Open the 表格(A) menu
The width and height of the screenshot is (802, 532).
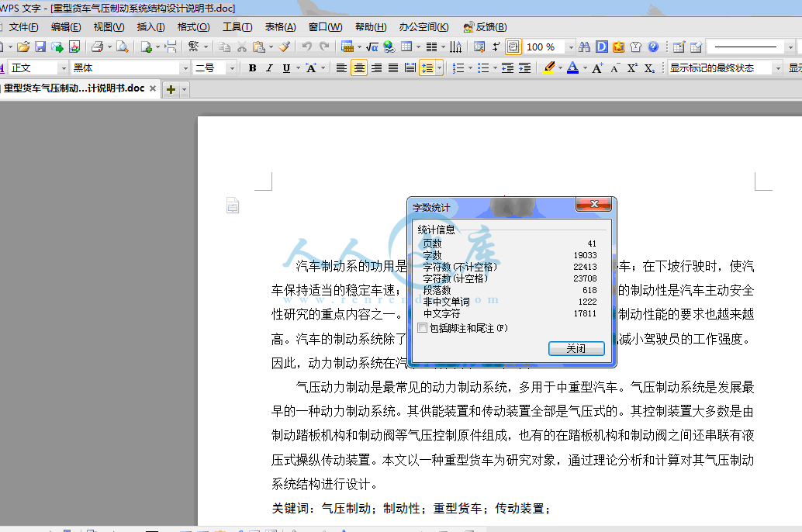[280, 27]
